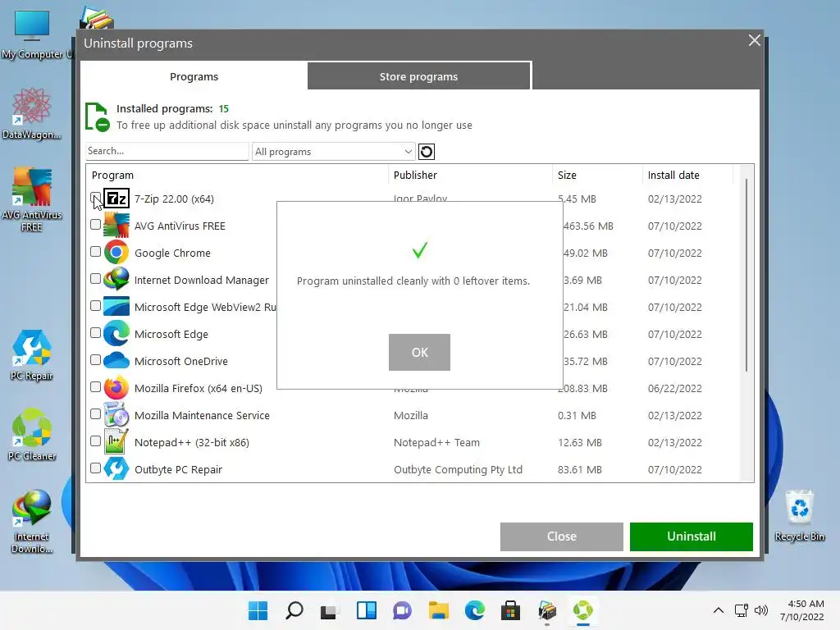Open My Computer desktop icon
This screenshot has width=840, height=630.
coord(32,34)
